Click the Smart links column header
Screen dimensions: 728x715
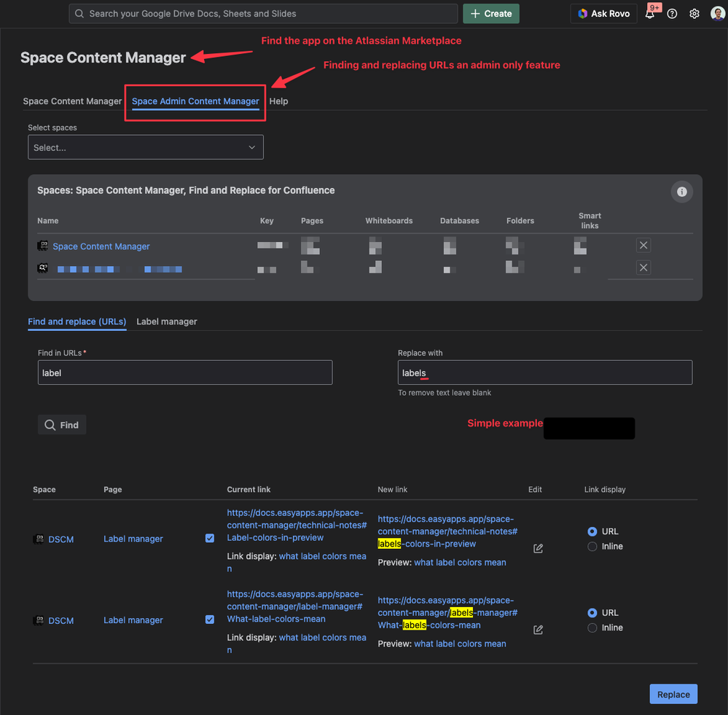point(590,221)
